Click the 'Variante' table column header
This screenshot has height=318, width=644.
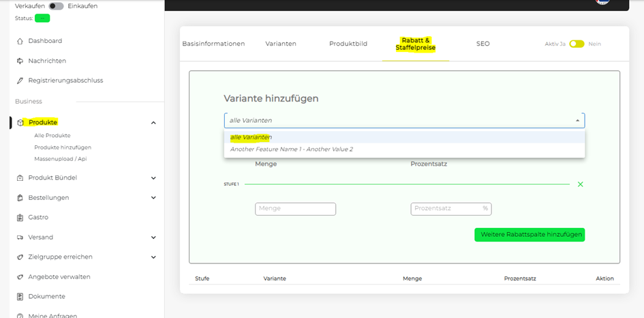click(275, 278)
